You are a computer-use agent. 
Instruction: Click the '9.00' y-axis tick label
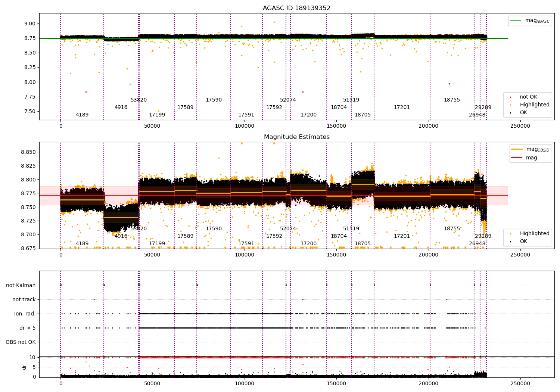click(x=30, y=24)
